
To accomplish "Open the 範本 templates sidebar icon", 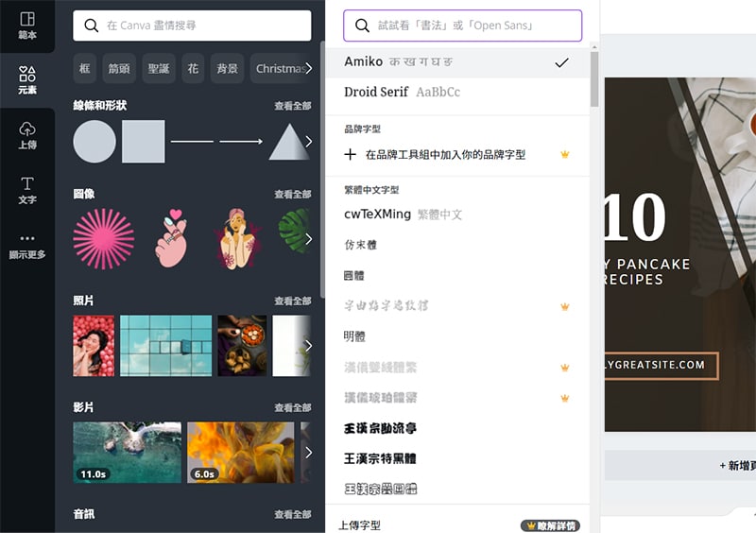I will (x=27, y=26).
